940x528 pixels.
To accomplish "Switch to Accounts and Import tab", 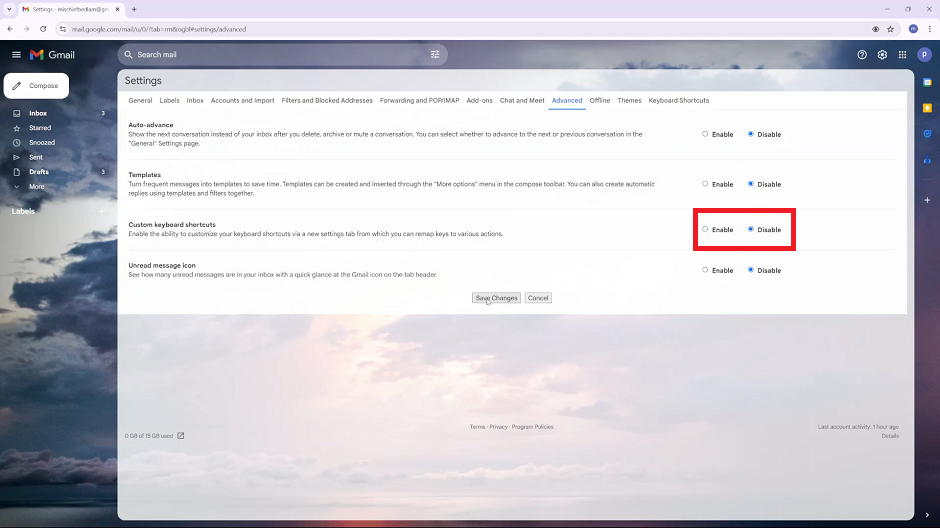I will (242, 101).
